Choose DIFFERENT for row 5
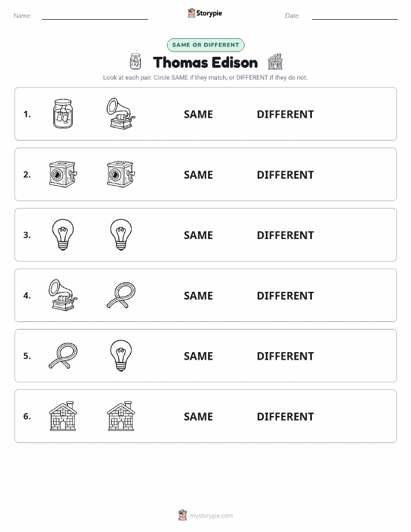Viewport: 411px width, 532px height. (285, 356)
